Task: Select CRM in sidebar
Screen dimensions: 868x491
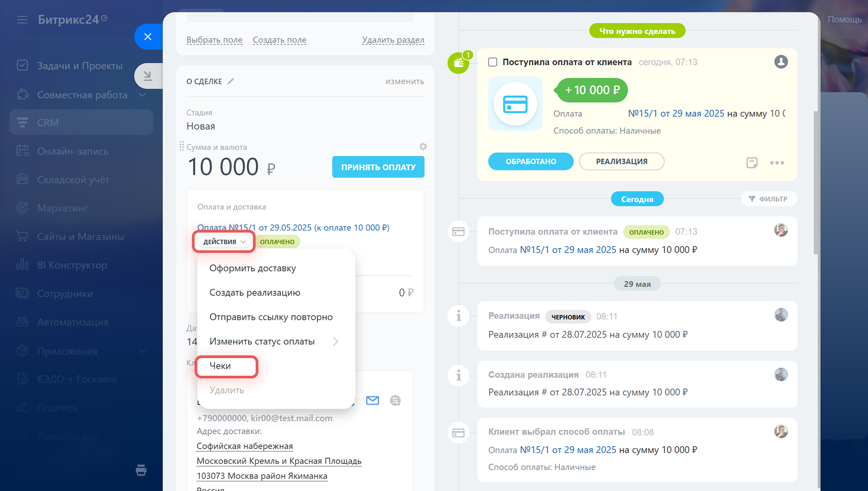Action: [81, 122]
